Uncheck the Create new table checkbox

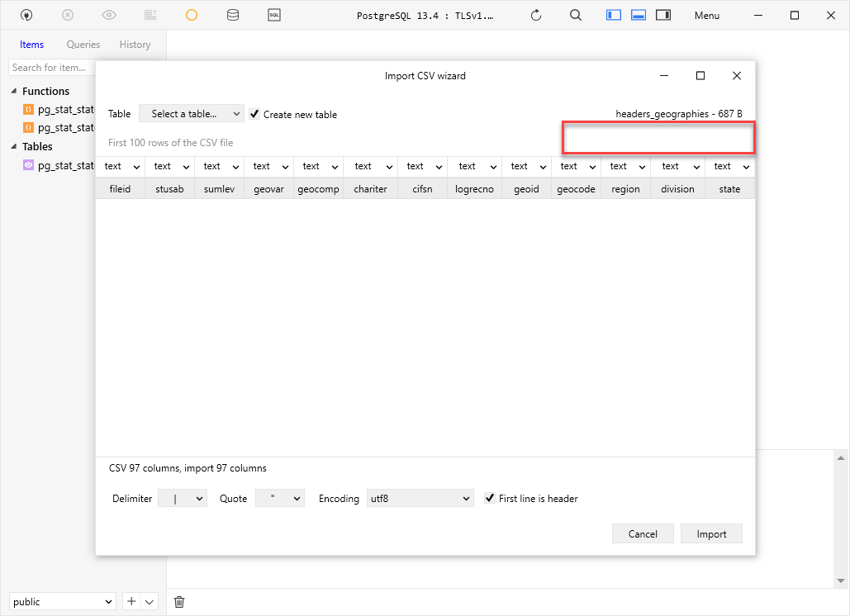pyautogui.click(x=254, y=114)
